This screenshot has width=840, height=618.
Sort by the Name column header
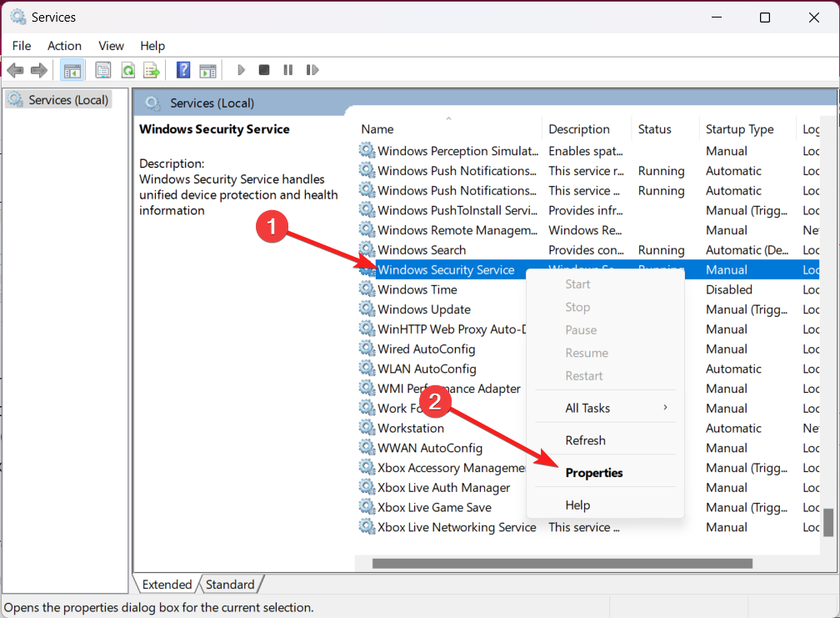pos(449,129)
